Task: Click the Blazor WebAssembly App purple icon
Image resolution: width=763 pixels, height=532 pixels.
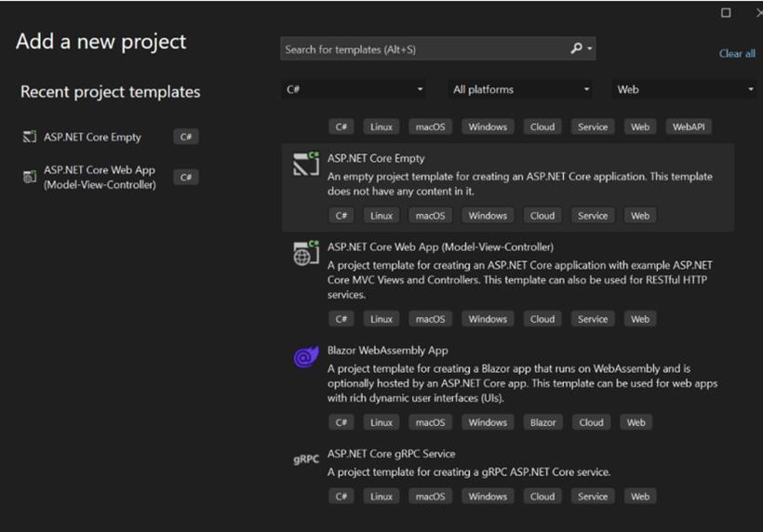Action: 306,356
